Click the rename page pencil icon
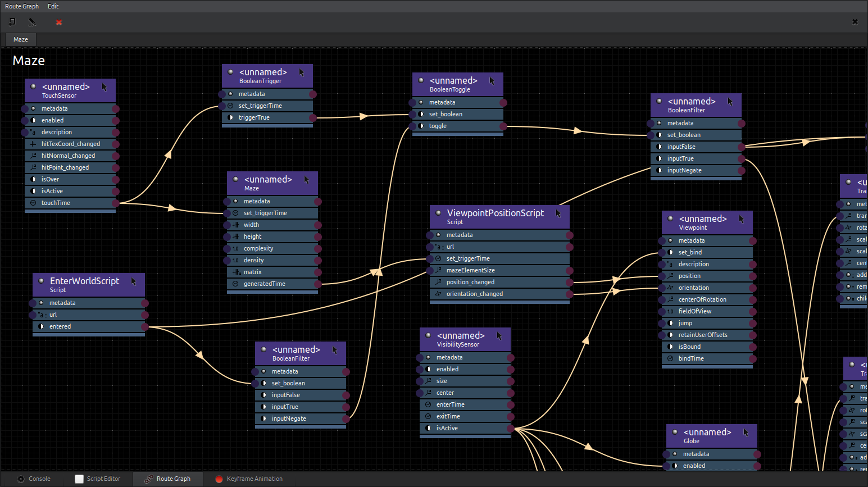868x487 pixels. pos(32,22)
